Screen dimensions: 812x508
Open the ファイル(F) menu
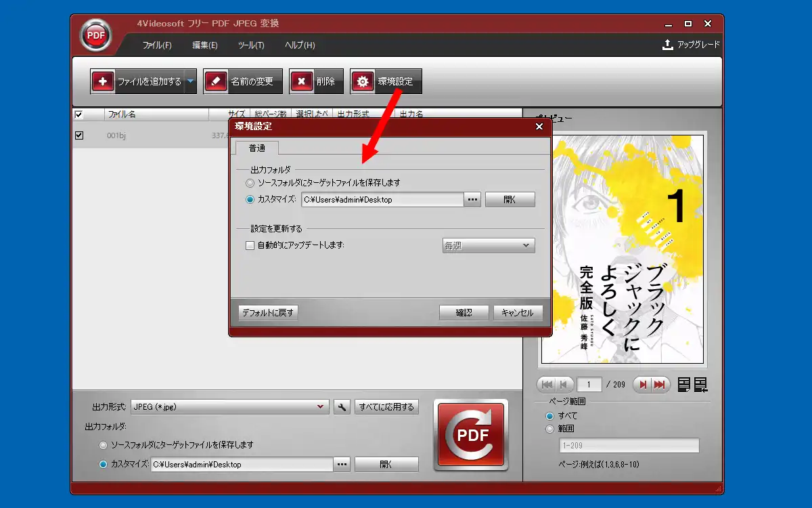tap(157, 45)
